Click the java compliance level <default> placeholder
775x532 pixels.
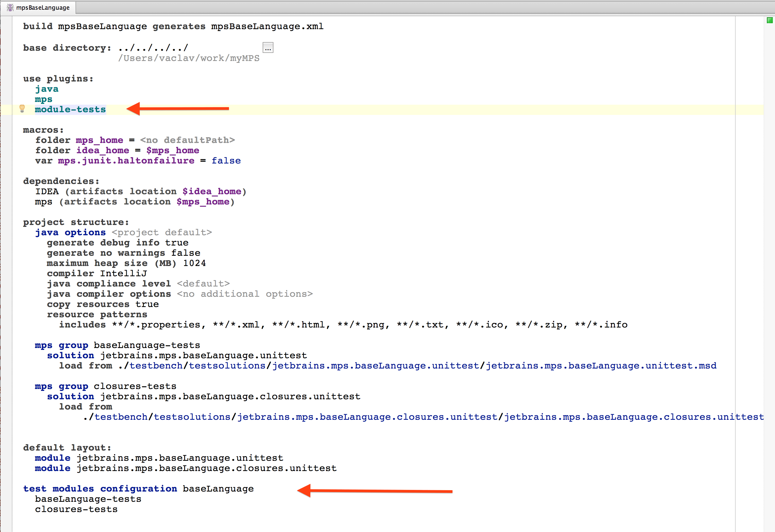(203, 284)
